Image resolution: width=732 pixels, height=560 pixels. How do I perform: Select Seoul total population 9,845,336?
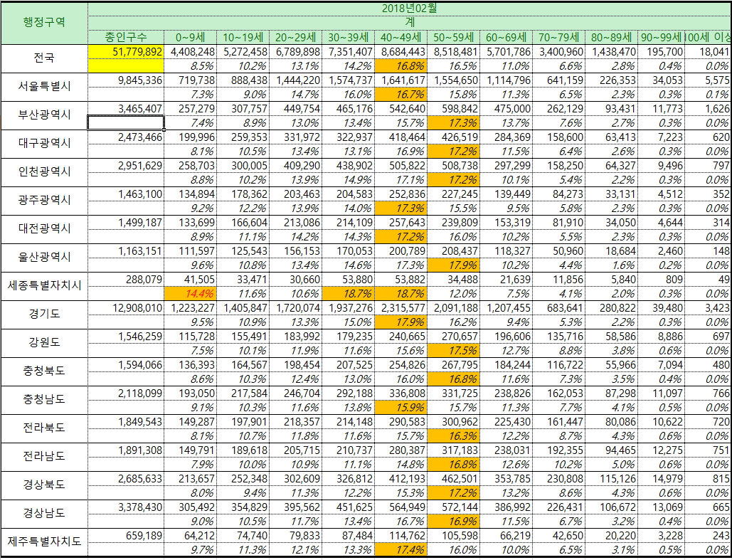[x=126, y=80]
